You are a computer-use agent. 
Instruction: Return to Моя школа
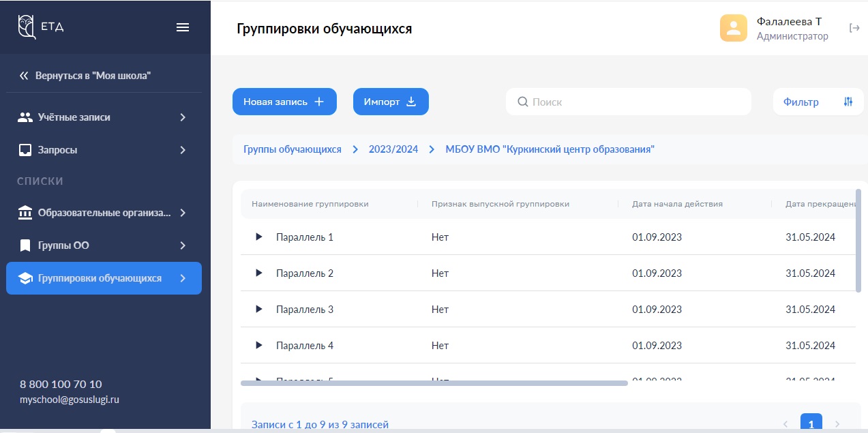click(x=85, y=76)
